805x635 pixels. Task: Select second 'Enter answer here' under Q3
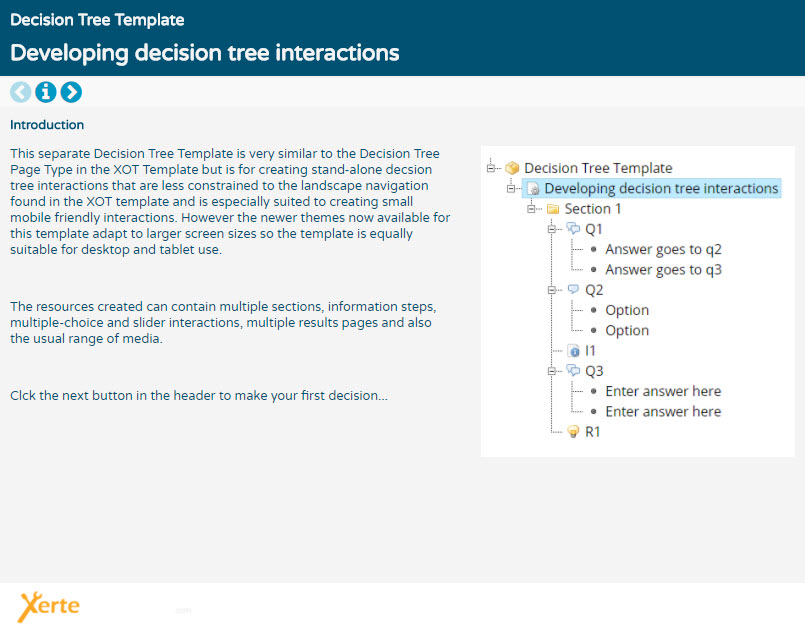coord(663,412)
